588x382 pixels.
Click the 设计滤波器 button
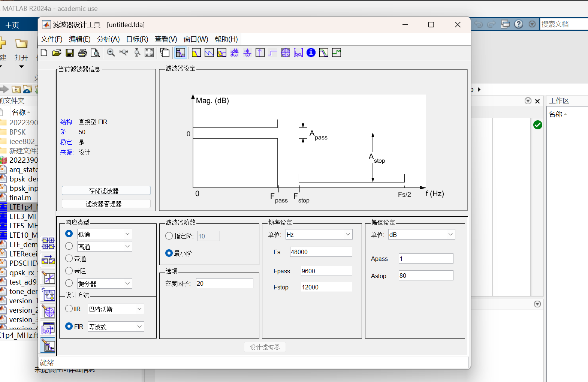(x=265, y=347)
